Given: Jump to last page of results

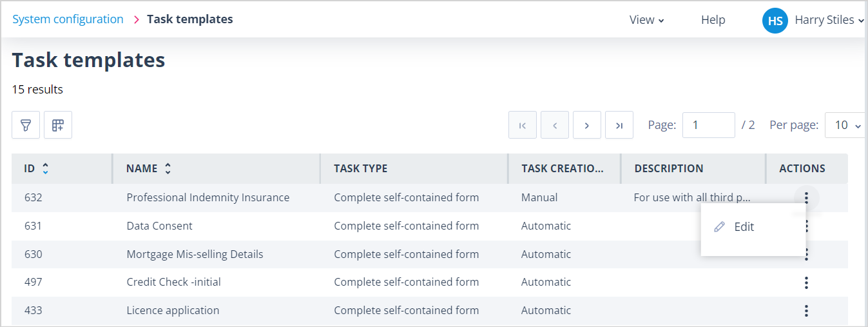Looking at the screenshot, I should [x=619, y=125].
